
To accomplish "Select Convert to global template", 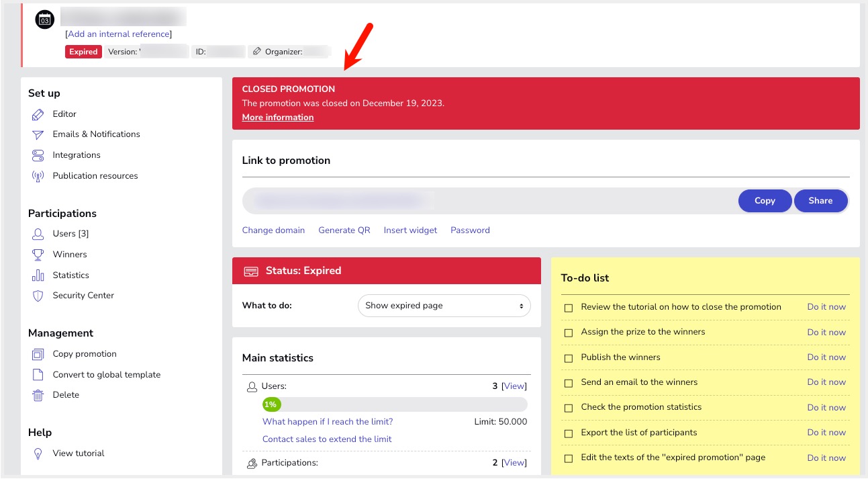I will 106,375.
